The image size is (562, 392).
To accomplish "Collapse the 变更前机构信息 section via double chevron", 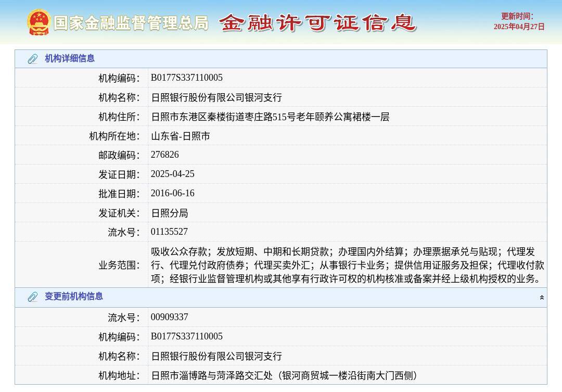I will click(541, 297).
